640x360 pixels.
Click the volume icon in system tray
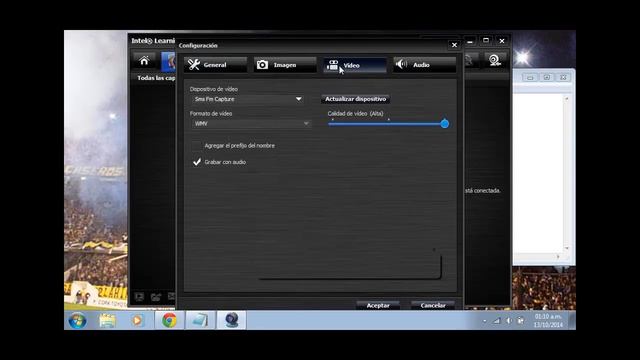pos(509,321)
